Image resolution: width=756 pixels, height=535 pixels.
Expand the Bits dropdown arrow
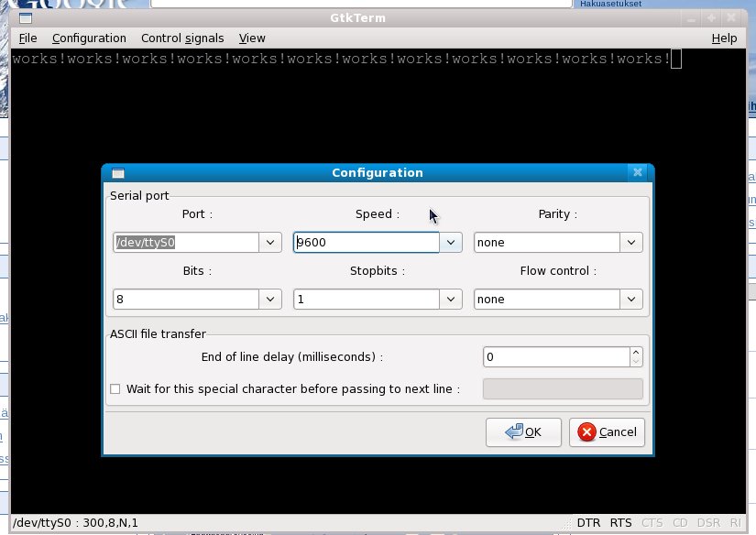270,300
